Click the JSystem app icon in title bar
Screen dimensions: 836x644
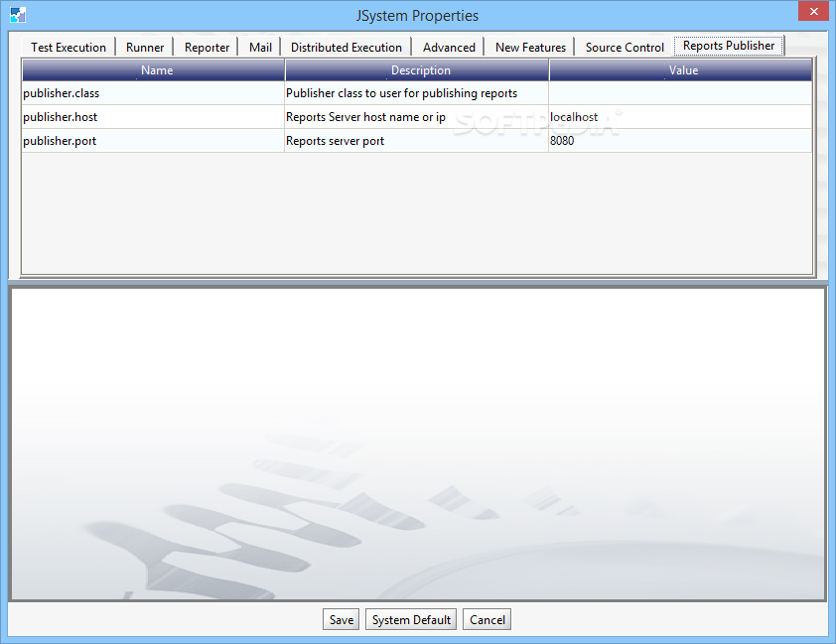[x=18, y=15]
